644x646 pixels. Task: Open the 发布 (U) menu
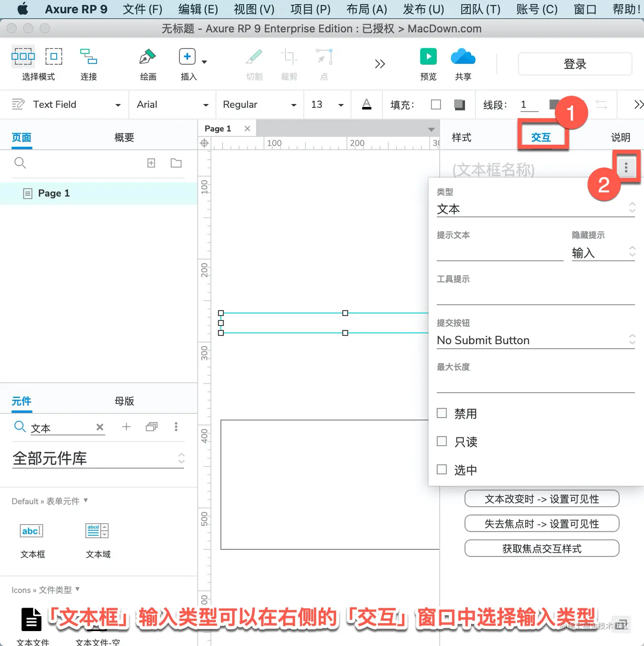pyautogui.click(x=423, y=9)
